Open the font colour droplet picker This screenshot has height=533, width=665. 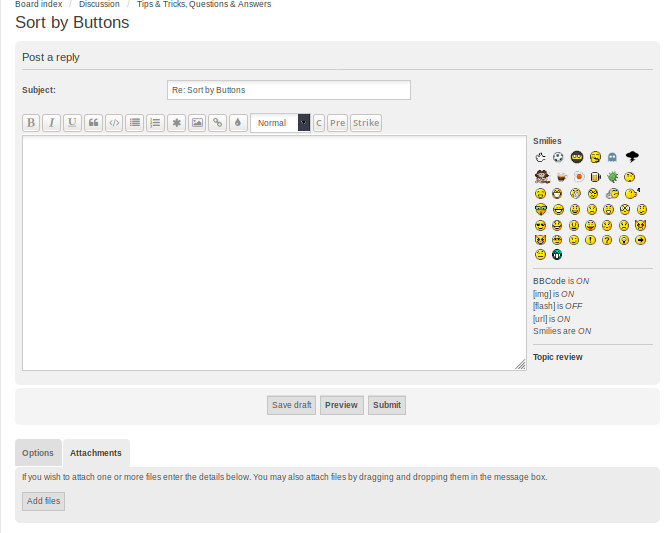tap(238, 123)
